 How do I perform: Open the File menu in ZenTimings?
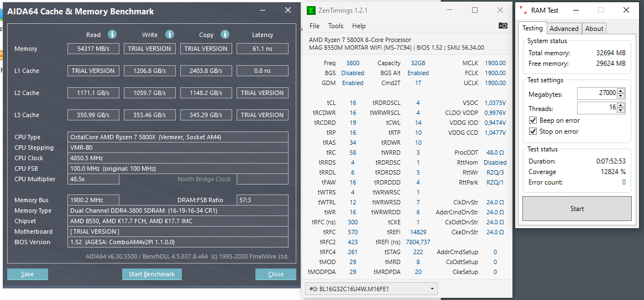click(314, 26)
